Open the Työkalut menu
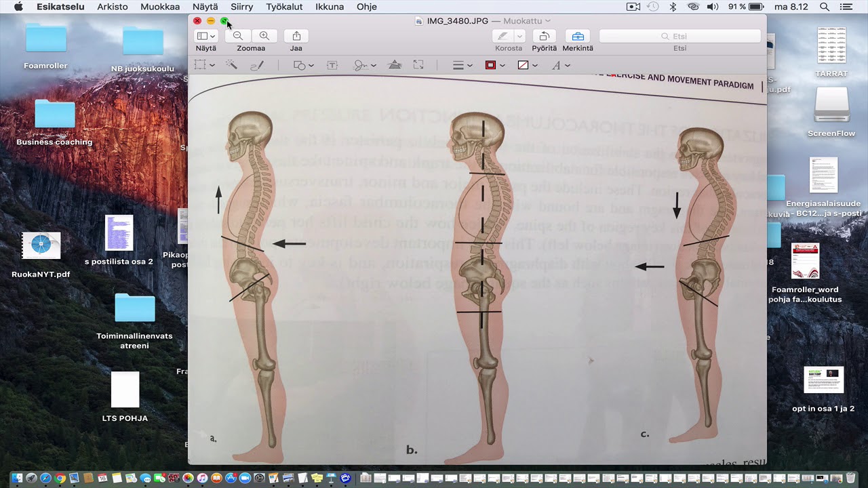 point(284,7)
